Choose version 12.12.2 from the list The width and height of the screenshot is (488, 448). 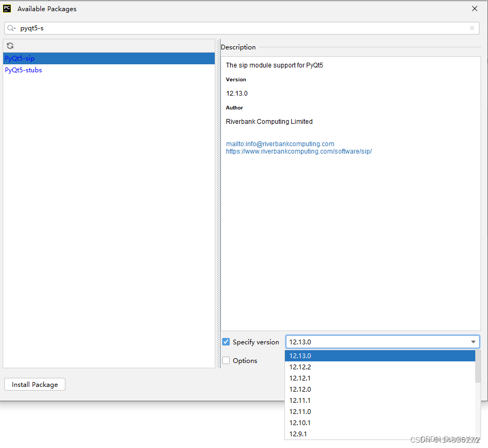point(380,367)
